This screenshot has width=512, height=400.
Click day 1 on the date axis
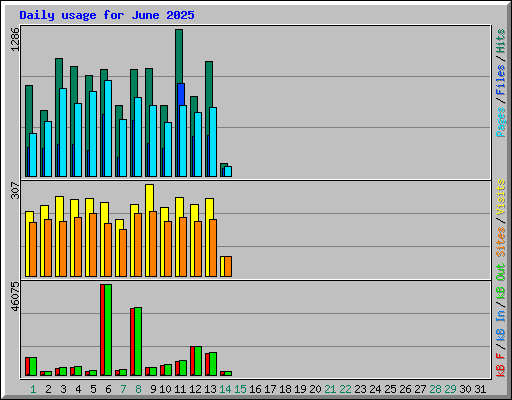(33, 389)
